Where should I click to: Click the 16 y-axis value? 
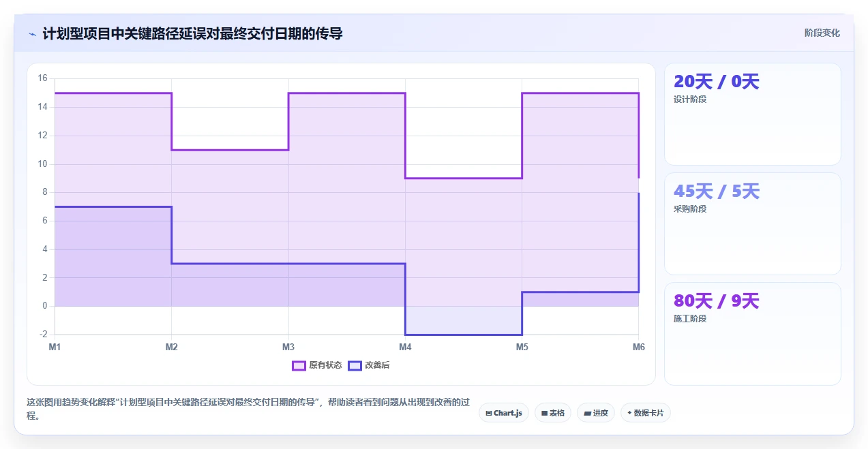42,78
